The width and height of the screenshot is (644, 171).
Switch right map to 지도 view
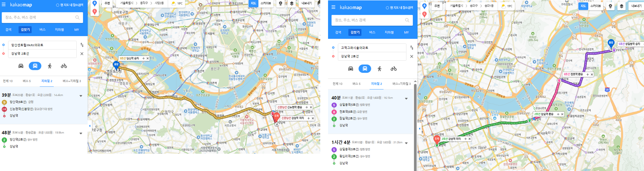(x=583, y=6)
